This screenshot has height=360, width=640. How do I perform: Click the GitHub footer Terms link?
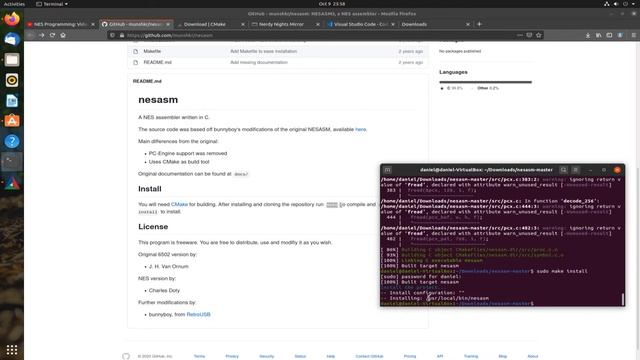point(199,356)
